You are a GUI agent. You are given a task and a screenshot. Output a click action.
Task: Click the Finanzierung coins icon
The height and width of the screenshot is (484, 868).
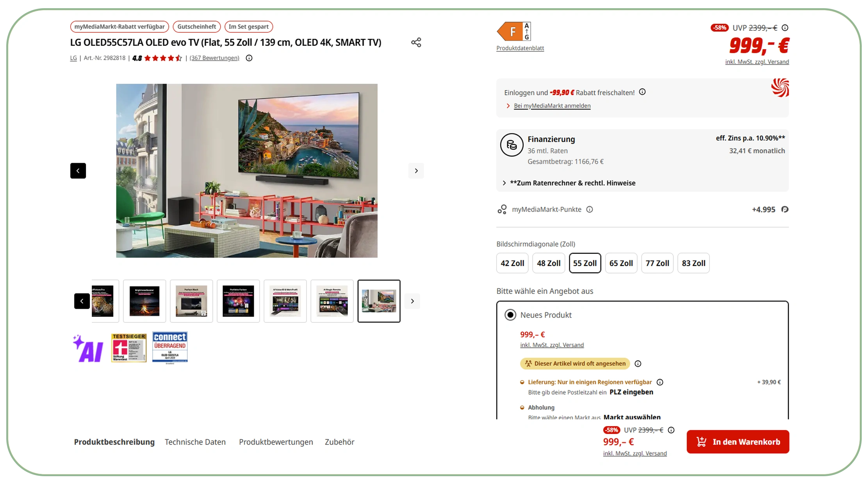click(512, 145)
